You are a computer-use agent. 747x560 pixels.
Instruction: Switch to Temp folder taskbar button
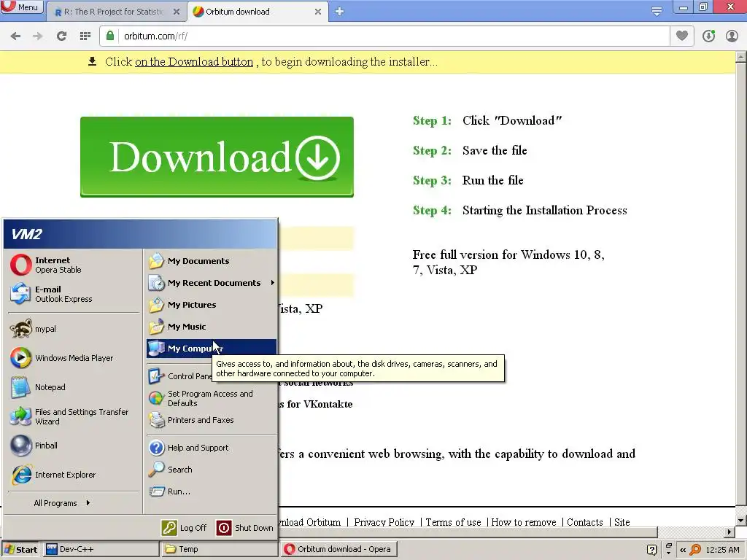219,550
